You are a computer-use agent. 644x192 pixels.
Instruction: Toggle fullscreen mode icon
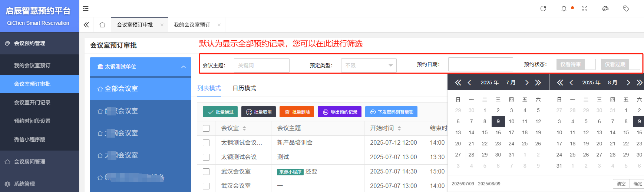pyautogui.click(x=585, y=9)
